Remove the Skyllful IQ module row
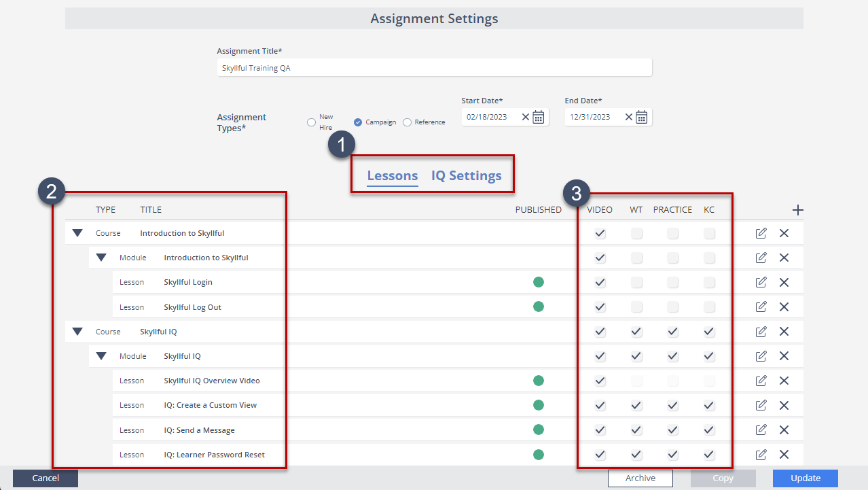This screenshot has width=868, height=490. [x=784, y=355]
